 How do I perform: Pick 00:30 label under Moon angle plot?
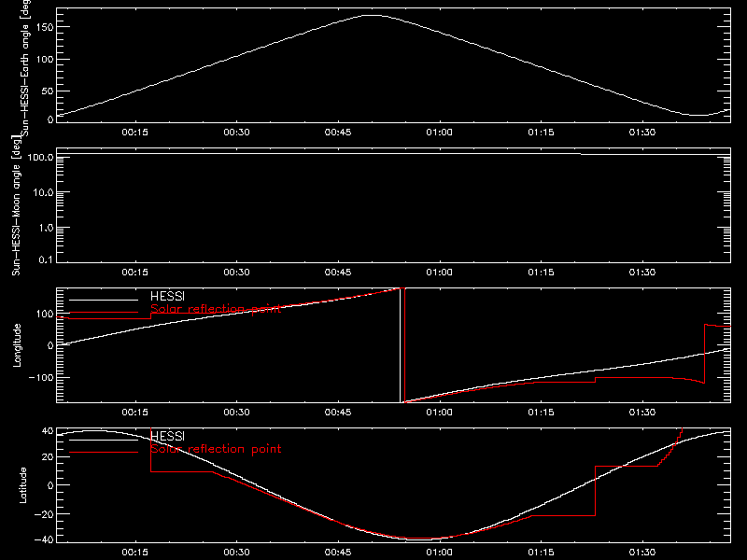237,272
